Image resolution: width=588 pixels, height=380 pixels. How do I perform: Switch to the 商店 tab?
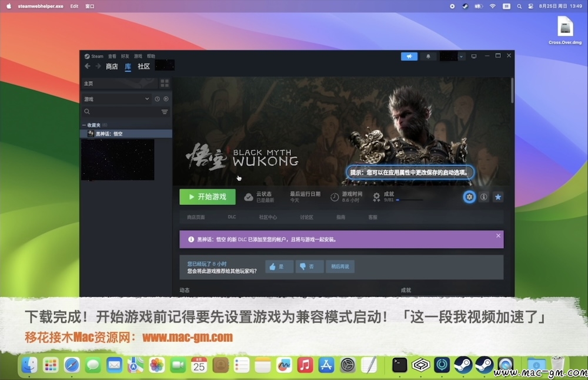[x=112, y=66]
